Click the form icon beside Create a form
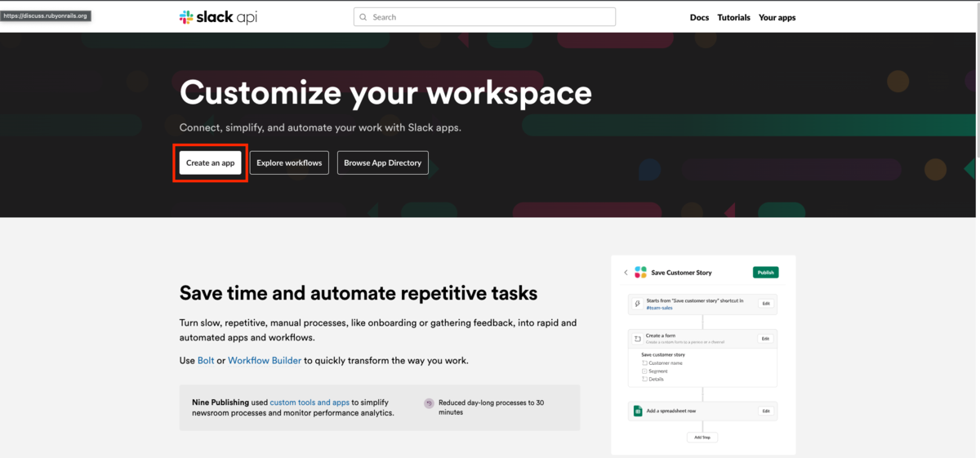The height and width of the screenshot is (458, 980). (x=638, y=338)
